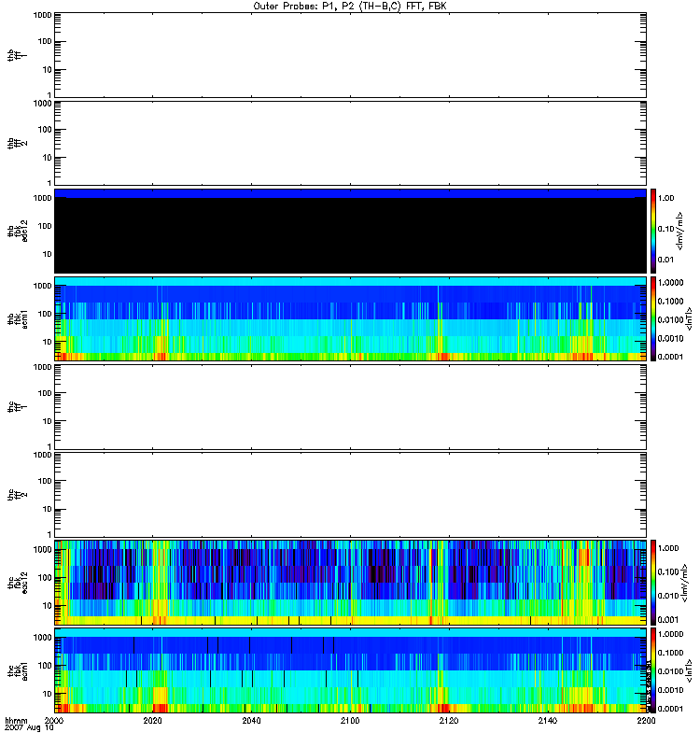Image resolution: width=700 pixels, height=747 pixels.
Task: Click the thc fbk edc12 spectrogram panel
Action: (349, 583)
